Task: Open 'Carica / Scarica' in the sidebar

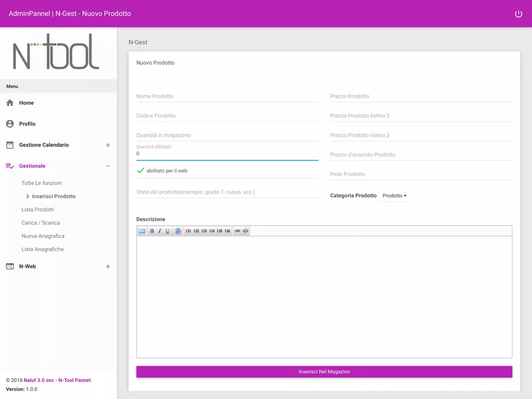Action: tap(41, 222)
